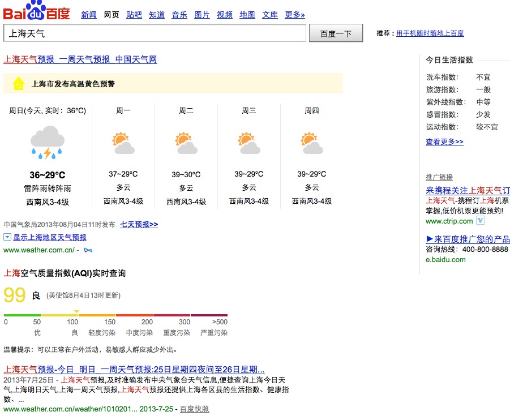This screenshot has width=510, height=420.
Task: Click the 雷阵雨转阵雨 forecast text
Action: coord(48,188)
